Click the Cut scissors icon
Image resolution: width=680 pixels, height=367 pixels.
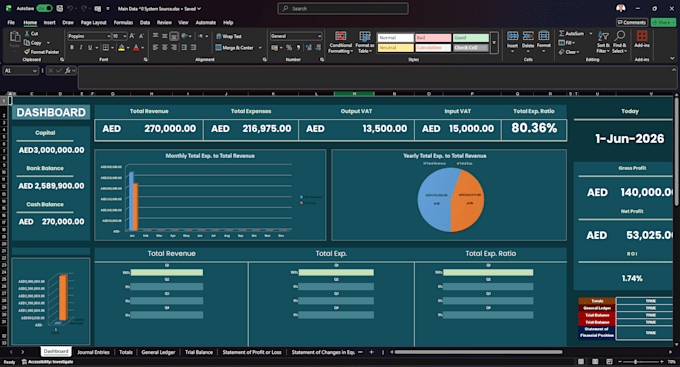click(27, 33)
